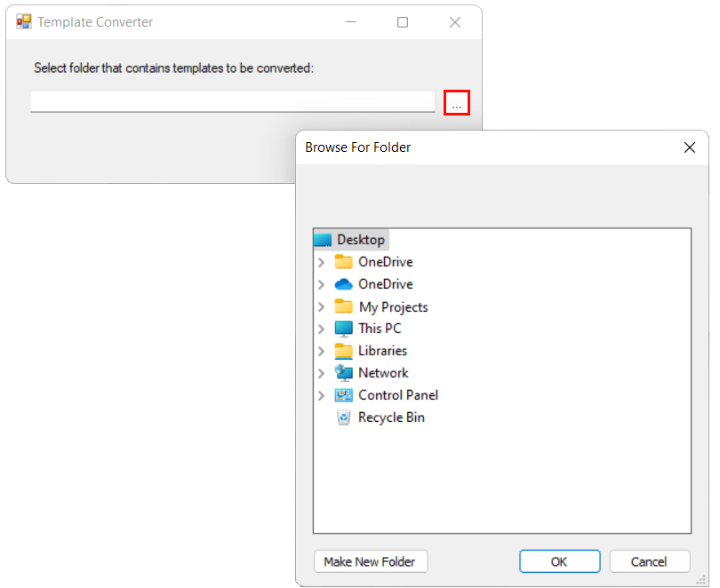Select the Libraries folder icon
The width and height of the screenshot is (720, 588).
pyautogui.click(x=343, y=351)
